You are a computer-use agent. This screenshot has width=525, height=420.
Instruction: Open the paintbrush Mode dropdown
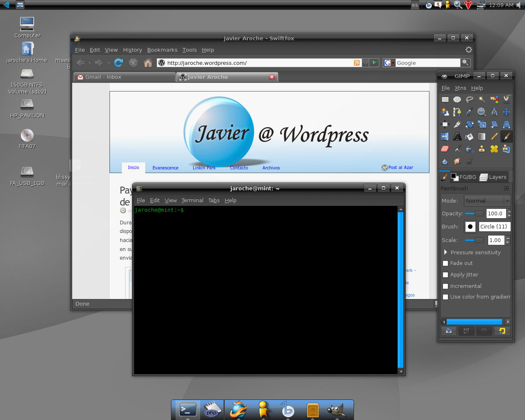pos(487,201)
